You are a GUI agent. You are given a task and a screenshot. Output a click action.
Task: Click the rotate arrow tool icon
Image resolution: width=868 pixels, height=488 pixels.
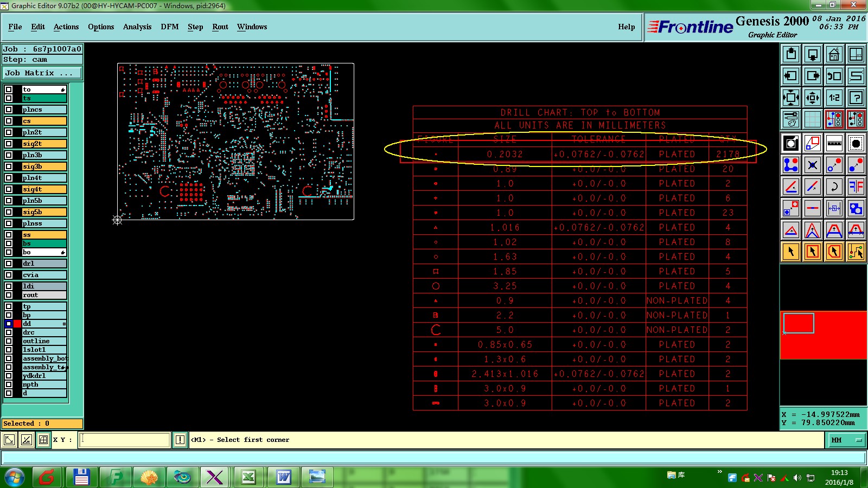(x=834, y=187)
